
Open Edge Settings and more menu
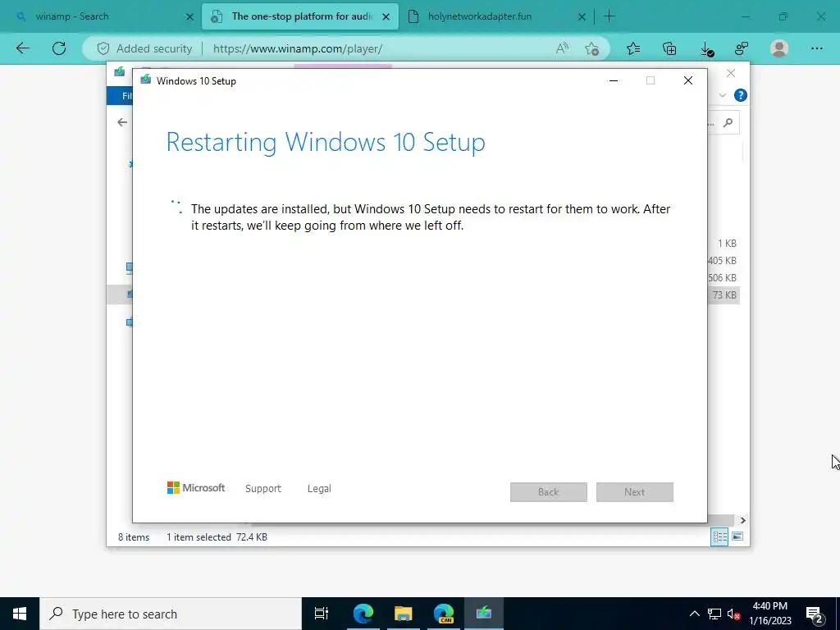coord(816,48)
